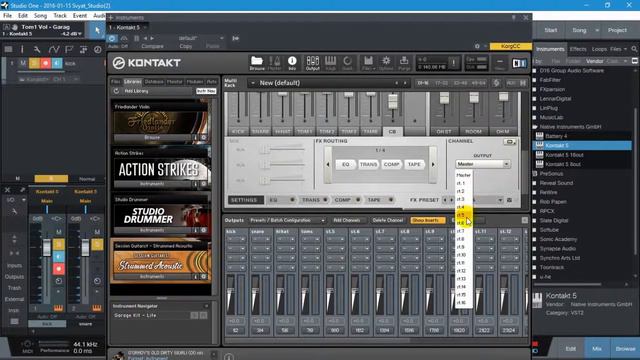Select Kontakt 5 16out in instrument list

(564, 155)
